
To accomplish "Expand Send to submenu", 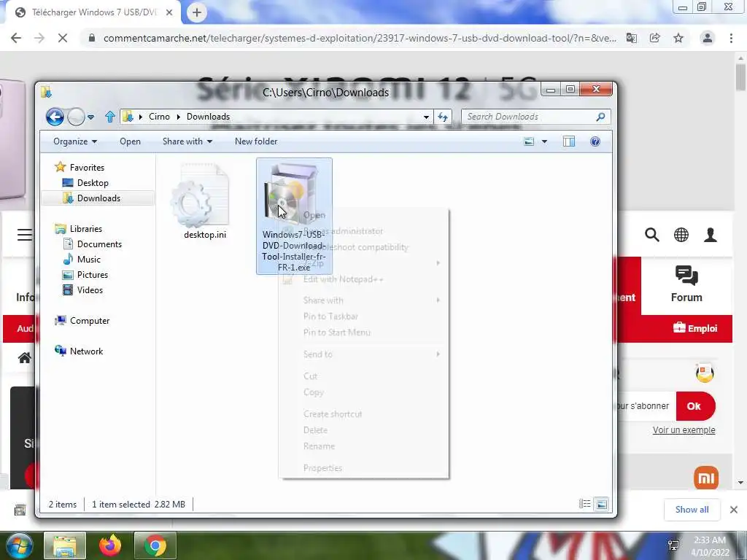I will coord(363,354).
